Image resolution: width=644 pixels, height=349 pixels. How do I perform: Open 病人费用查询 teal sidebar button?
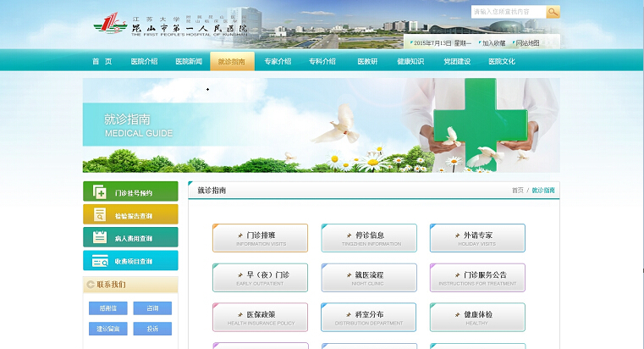coord(130,238)
